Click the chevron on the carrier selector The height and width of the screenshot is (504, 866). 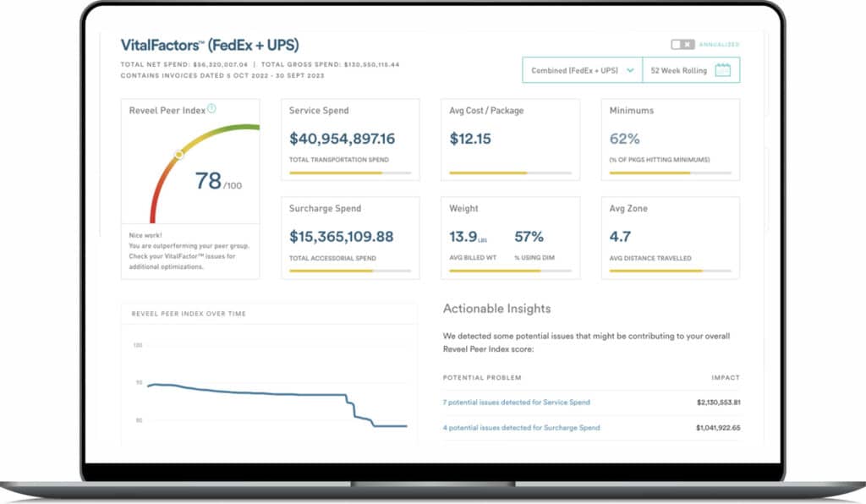pyautogui.click(x=631, y=70)
